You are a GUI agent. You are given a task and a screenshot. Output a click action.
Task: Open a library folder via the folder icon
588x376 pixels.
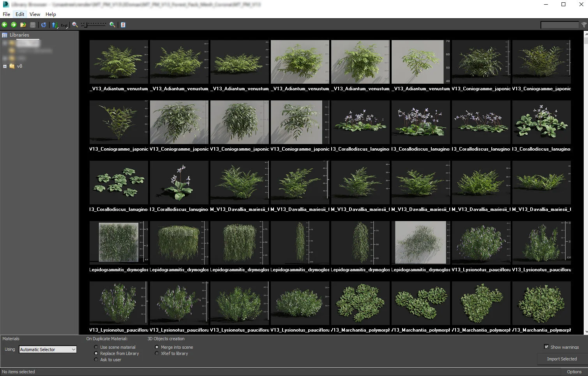click(23, 25)
